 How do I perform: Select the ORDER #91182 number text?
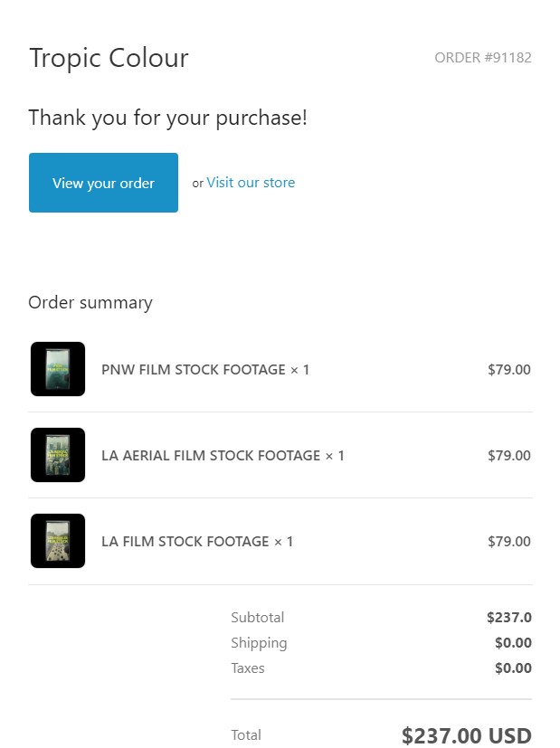click(482, 58)
